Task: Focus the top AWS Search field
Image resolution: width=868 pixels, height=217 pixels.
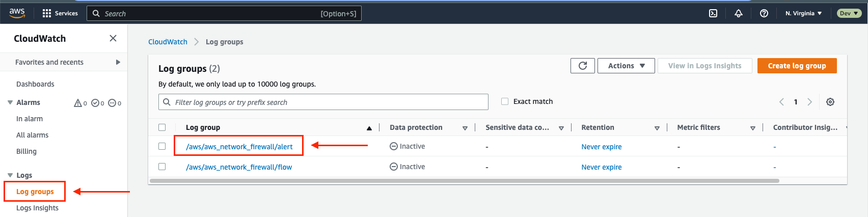Action: click(224, 13)
